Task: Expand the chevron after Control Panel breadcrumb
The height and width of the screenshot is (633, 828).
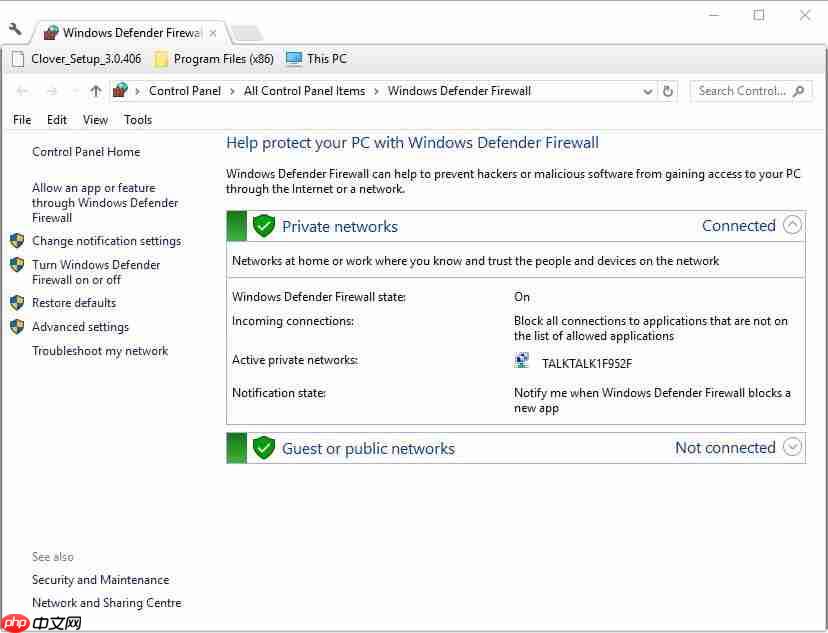Action: (232, 91)
